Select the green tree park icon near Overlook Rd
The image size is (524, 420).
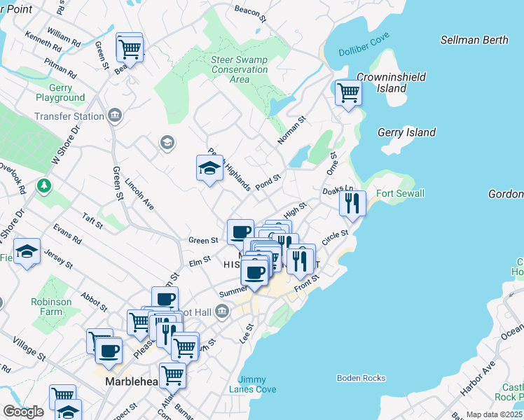(x=43, y=185)
